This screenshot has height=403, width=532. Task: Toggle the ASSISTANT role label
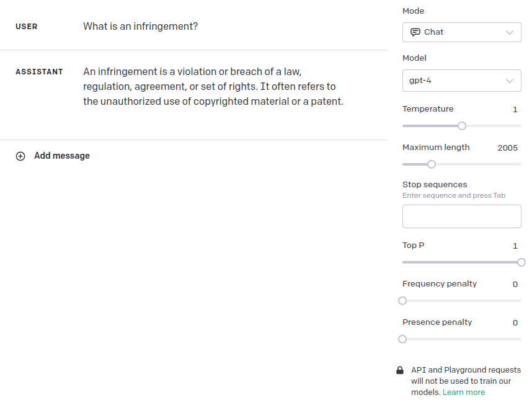click(x=39, y=72)
